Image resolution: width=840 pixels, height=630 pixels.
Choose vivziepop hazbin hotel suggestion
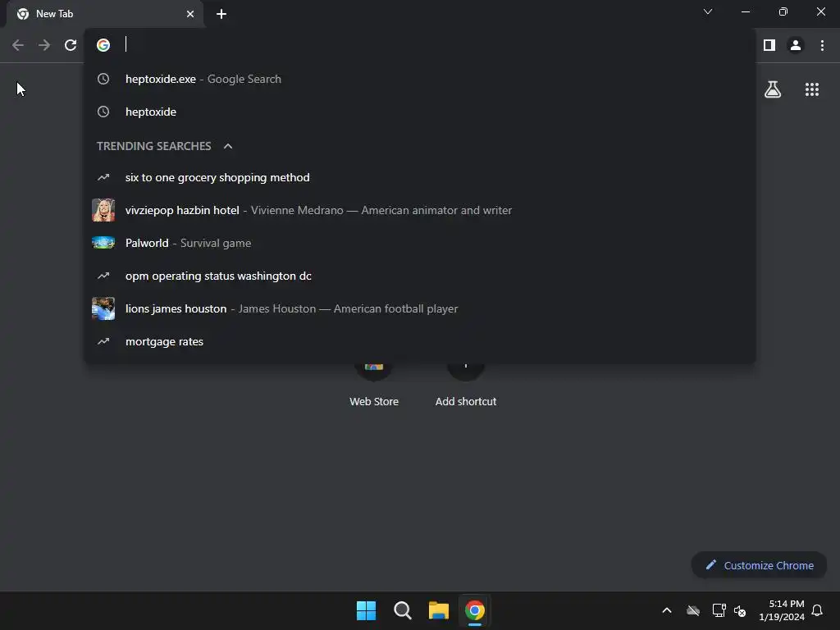coord(420,211)
